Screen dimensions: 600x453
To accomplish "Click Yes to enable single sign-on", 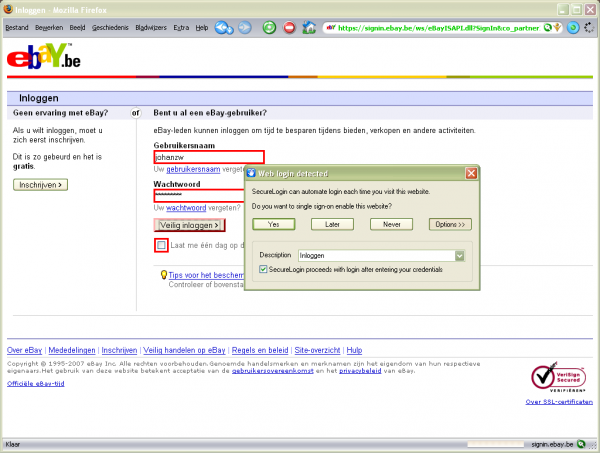I will point(274,224).
